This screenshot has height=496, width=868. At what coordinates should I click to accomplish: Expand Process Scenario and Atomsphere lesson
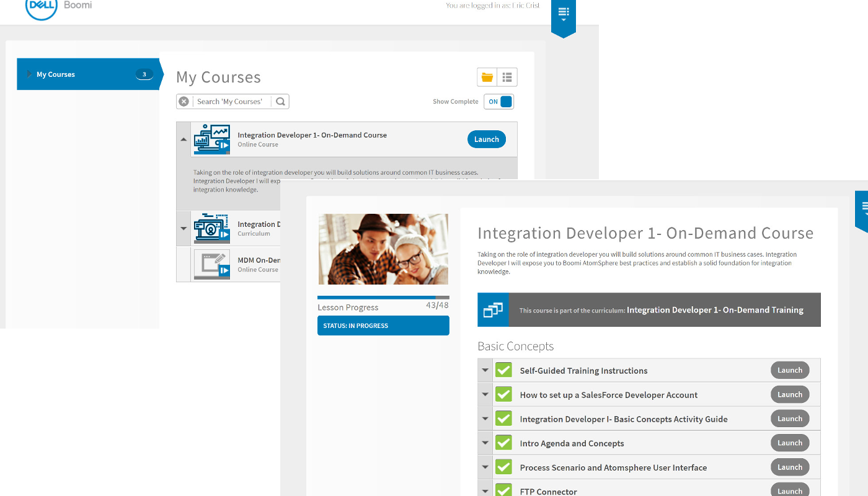click(x=485, y=467)
